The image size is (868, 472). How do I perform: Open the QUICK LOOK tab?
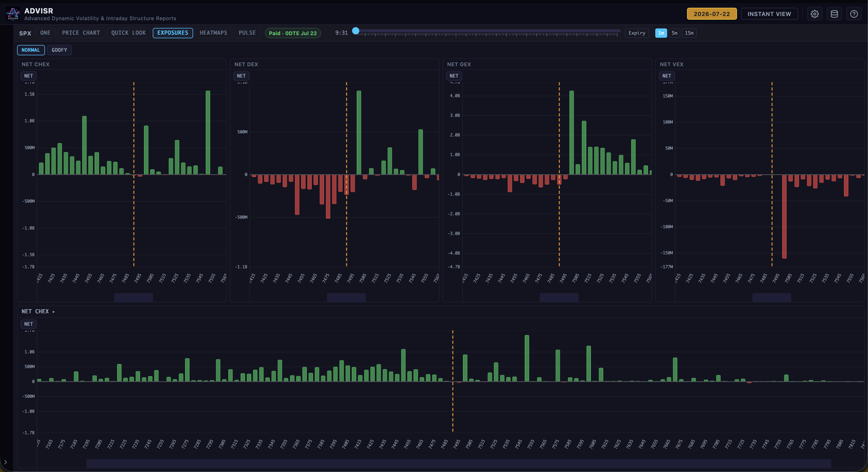(x=128, y=33)
